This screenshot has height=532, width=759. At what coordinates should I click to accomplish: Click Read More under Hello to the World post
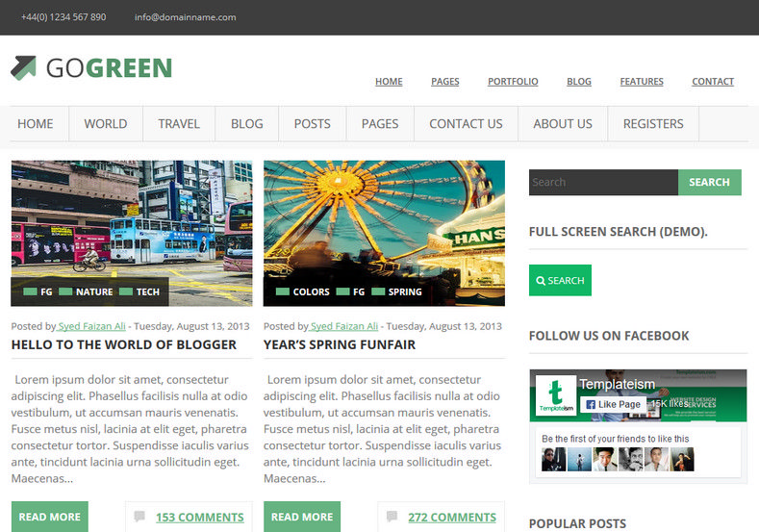(49, 516)
